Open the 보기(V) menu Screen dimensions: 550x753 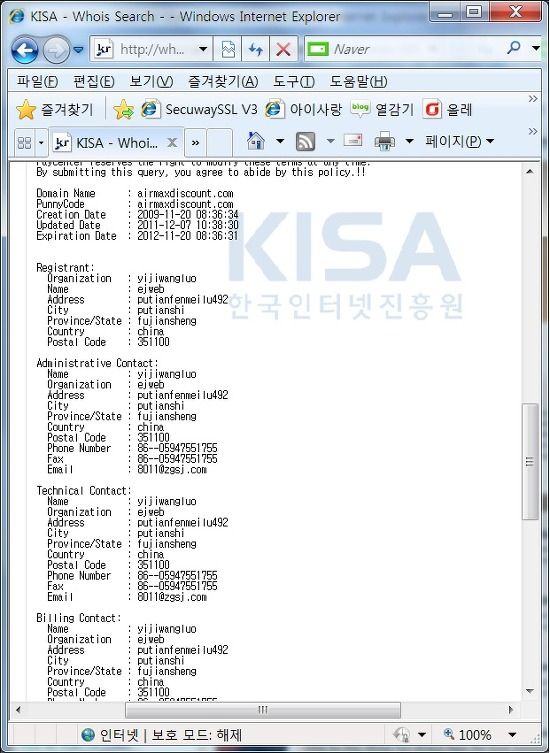151,81
